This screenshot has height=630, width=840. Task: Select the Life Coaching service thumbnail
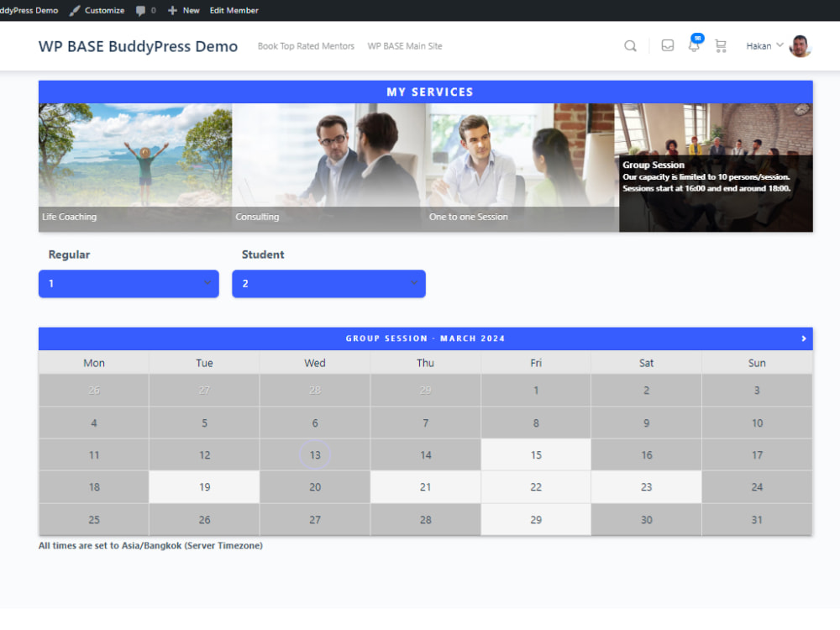tap(135, 167)
